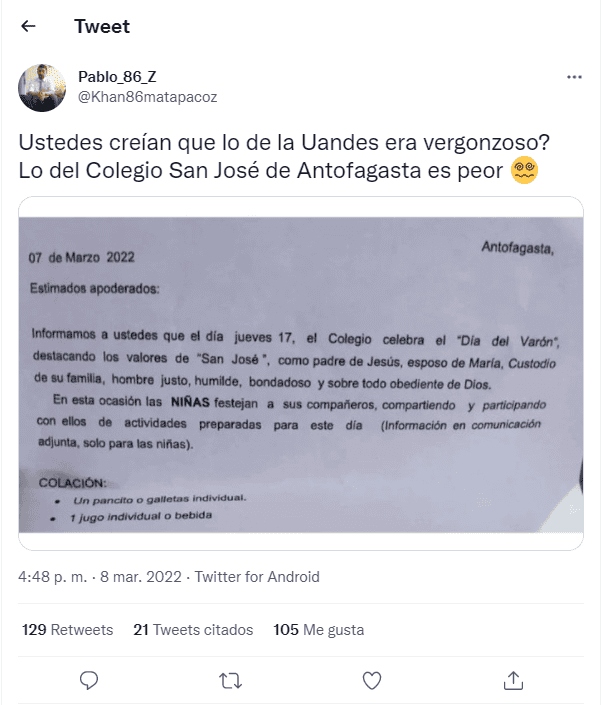Click the Twitter for Android source label
Screen dimensions: 601x705
(x=257, y=577)
